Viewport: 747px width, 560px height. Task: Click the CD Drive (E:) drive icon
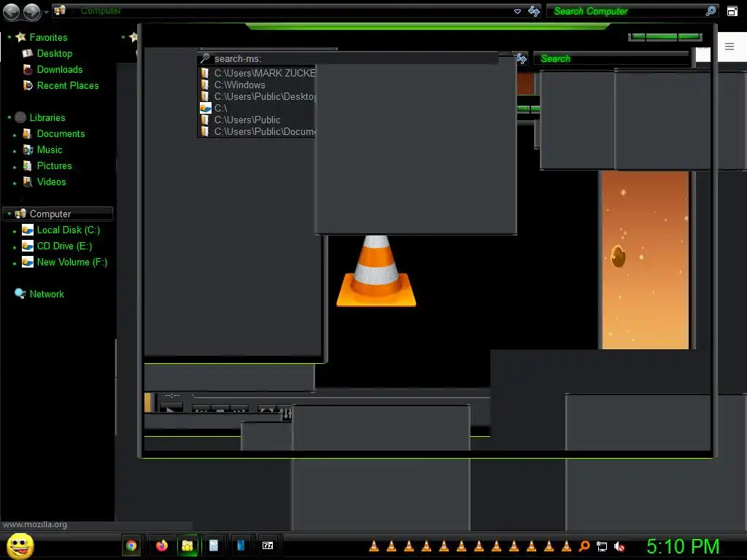coord(28,246)
